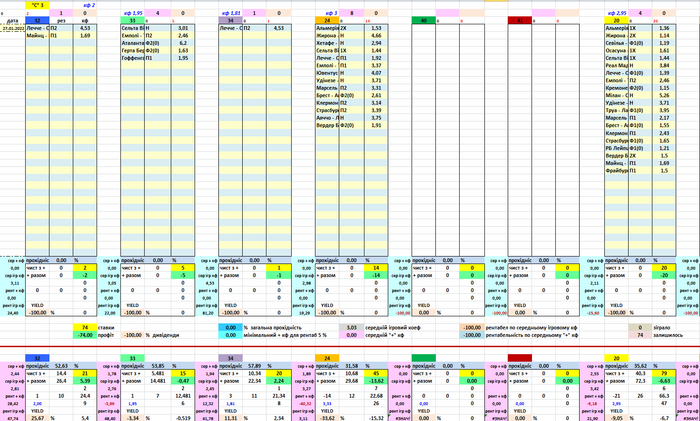Click прохідність value 57,89
The width and height of the screenshot is (700, 421).
coord(254,366)
